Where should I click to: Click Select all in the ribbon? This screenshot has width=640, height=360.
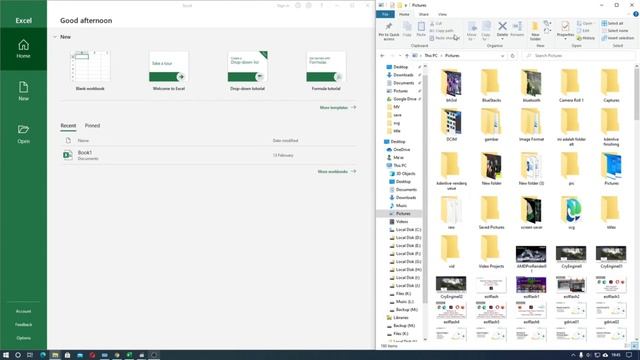[x=612, y=24]
